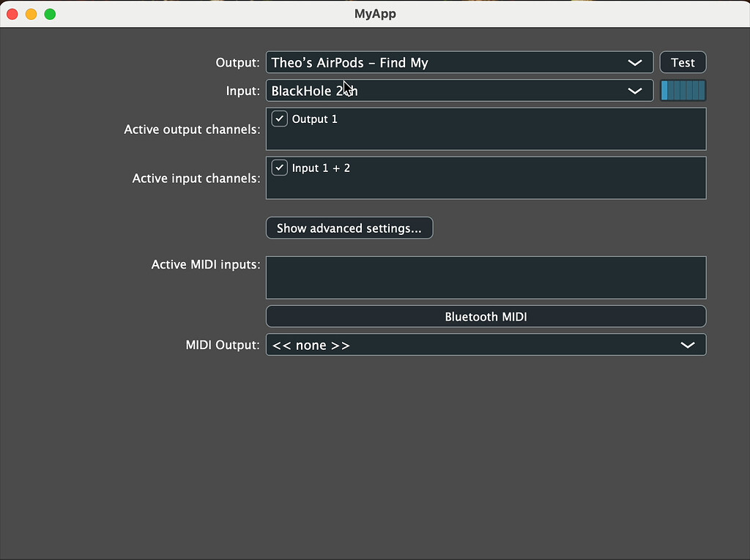Click the chevron on the MIDI Output dropdown
This screenshot has height=560, width=750.
(687, 344)
